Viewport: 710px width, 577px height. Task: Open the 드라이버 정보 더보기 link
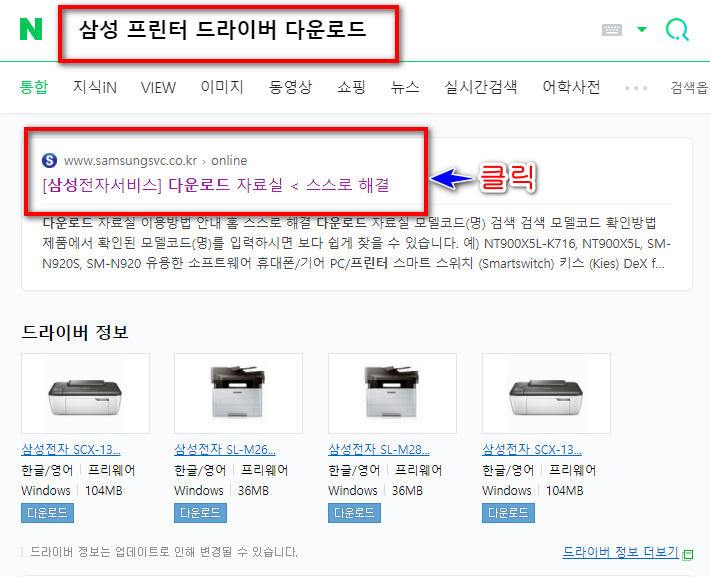(620, 552)
